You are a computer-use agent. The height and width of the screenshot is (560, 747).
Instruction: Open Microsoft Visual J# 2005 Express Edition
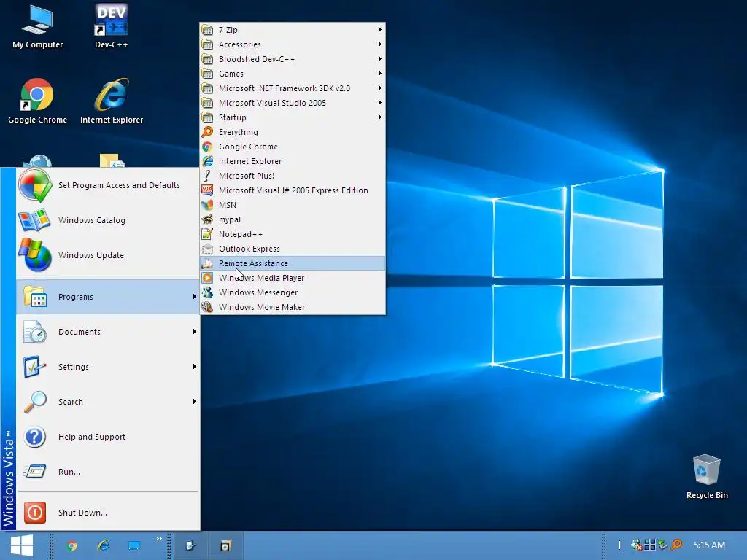click(x=293, y=190)
